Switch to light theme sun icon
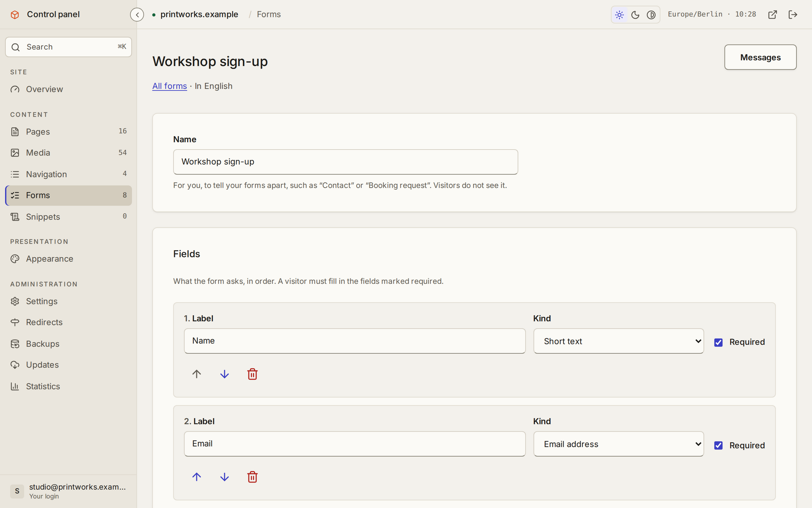The image size is (812, 508). [x=619, y=15]
